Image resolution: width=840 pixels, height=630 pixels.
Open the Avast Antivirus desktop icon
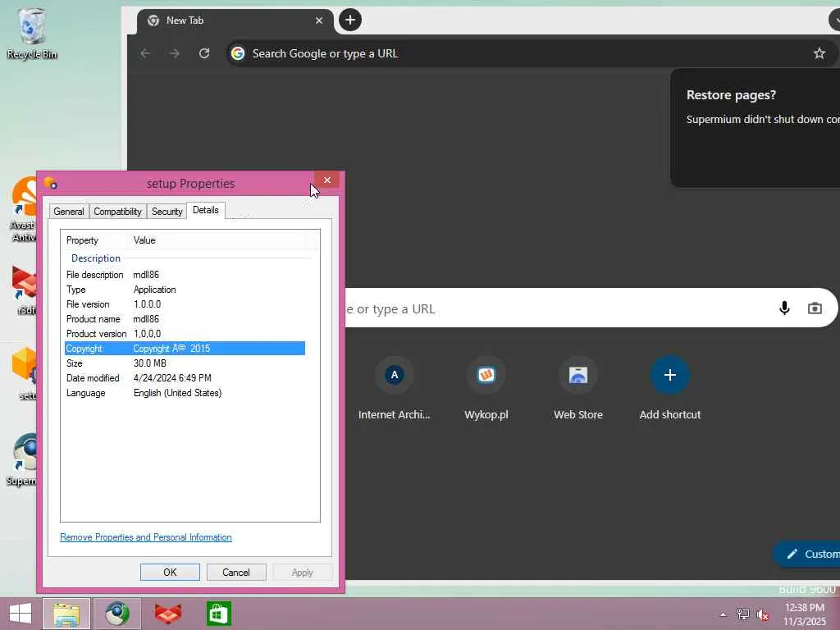click(x=24, y=209)
